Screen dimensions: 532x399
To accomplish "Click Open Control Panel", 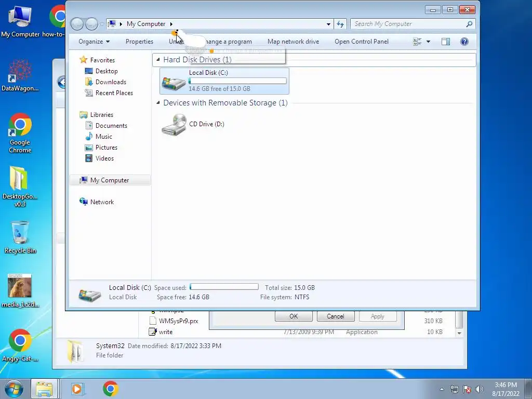I will click(x=362, y=42).
